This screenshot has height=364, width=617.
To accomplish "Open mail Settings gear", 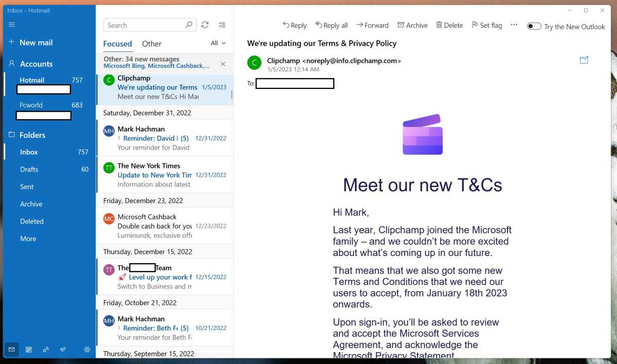I will coord(87,350).
